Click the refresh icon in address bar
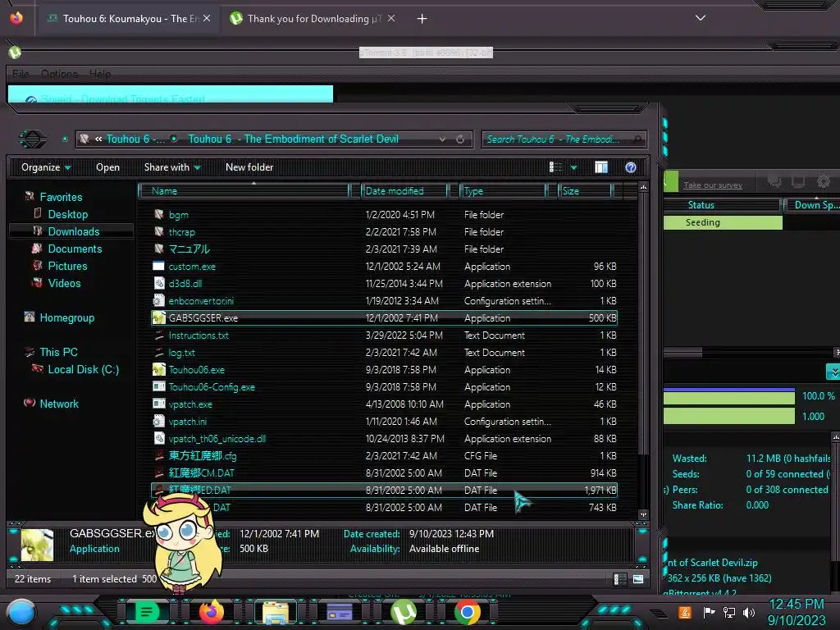Image resolution: width=840 pixels, height=630 pixels. click(460, 139)
